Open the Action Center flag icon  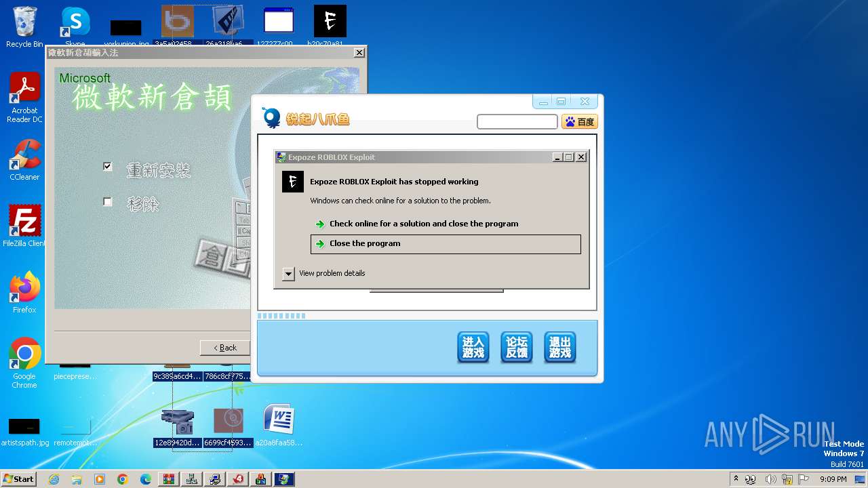[803, 479]
